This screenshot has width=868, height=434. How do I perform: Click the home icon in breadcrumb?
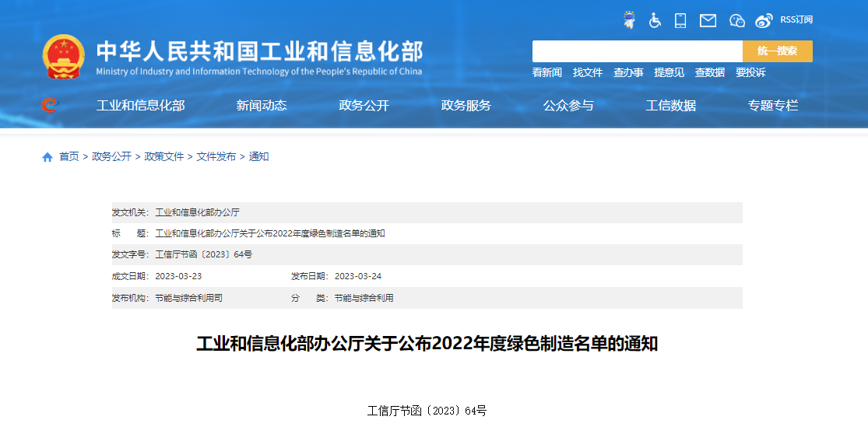(47, 157)
